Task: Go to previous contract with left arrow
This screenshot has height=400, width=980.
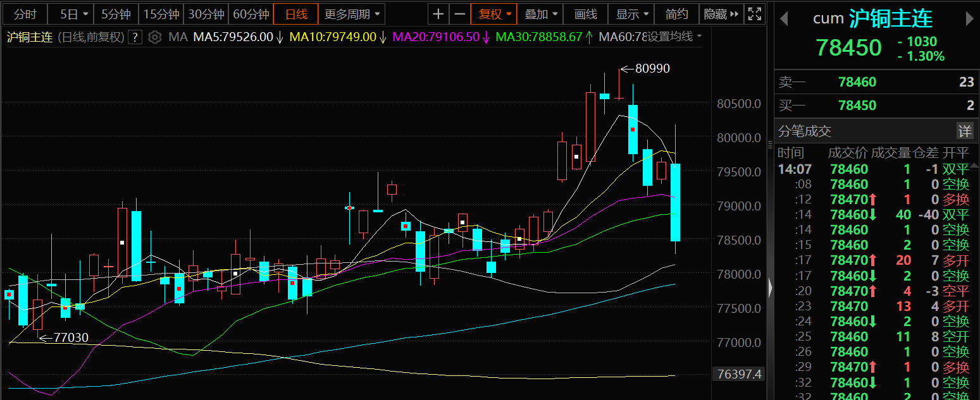Action: (x=784, y=19)
